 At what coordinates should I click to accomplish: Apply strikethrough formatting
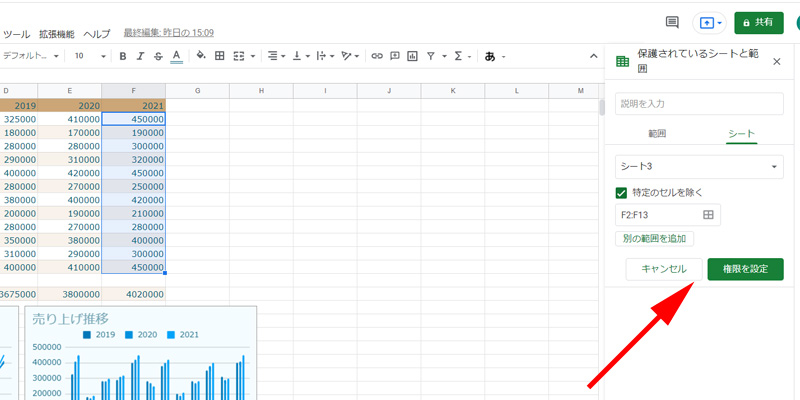click(158, 56)
